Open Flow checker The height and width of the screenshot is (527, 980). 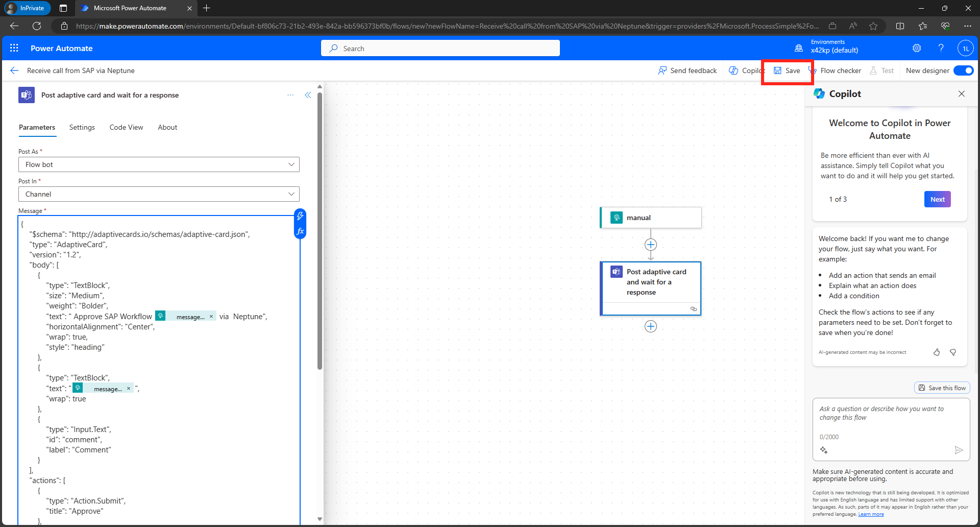835,70
